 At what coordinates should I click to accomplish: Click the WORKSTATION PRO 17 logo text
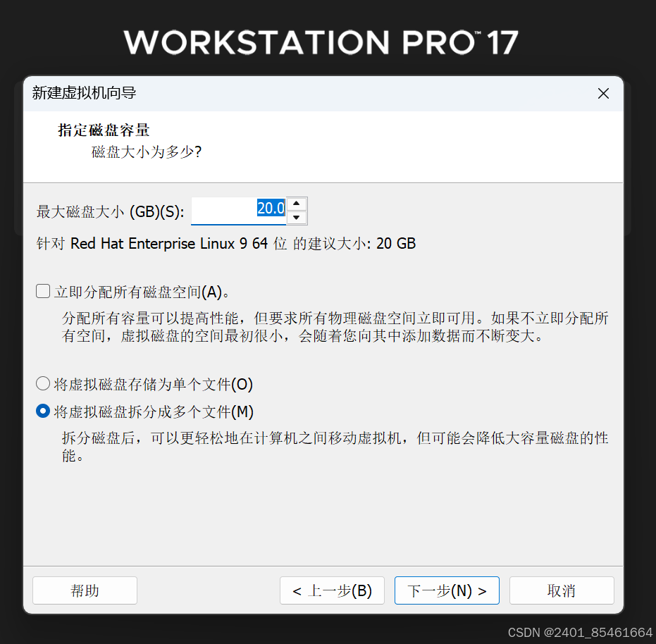point(321,42)
